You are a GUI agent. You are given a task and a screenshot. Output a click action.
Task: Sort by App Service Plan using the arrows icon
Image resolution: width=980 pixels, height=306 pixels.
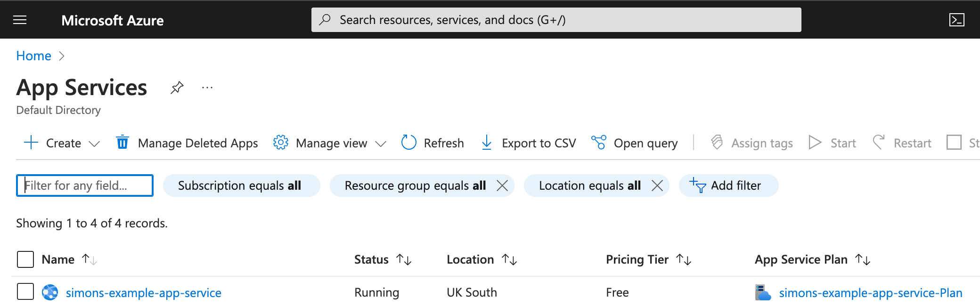(x=863, y=259)
